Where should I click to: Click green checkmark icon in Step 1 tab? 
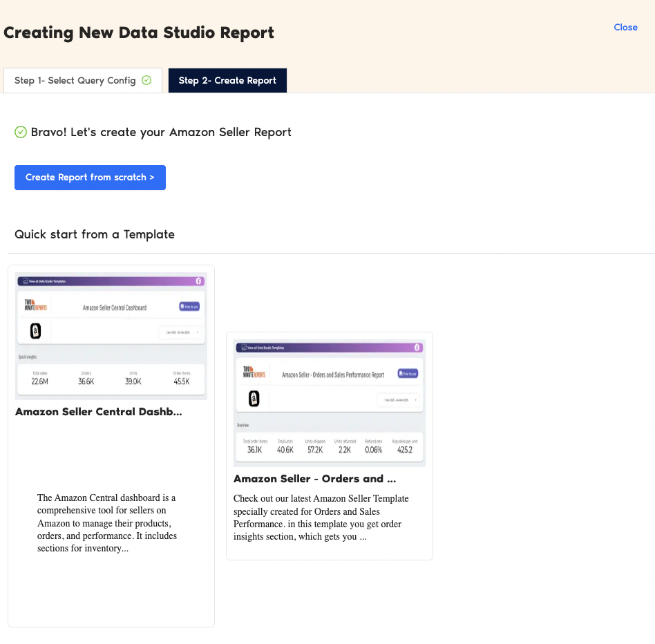click(146, 80)
